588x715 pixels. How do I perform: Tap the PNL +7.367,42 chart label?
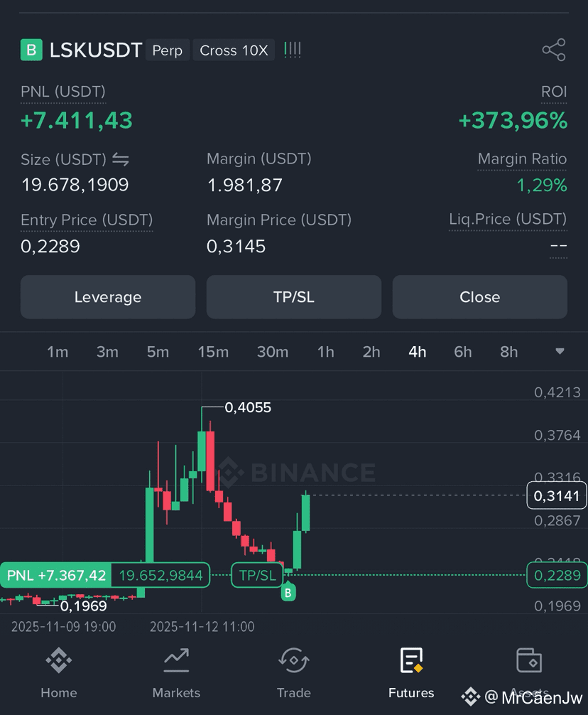pyautogui.click(x=56, y=575)
